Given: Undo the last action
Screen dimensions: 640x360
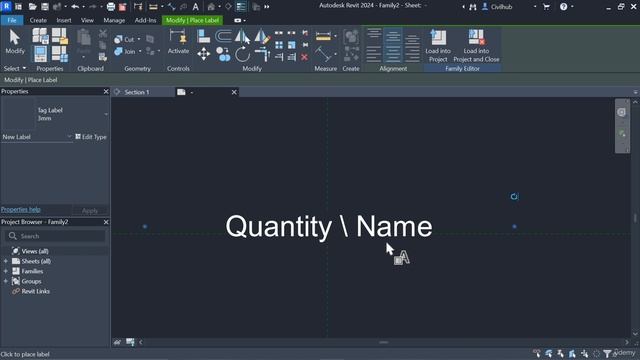Looking at the screenshot, I should pyautogui.click(x=75, y=7).
